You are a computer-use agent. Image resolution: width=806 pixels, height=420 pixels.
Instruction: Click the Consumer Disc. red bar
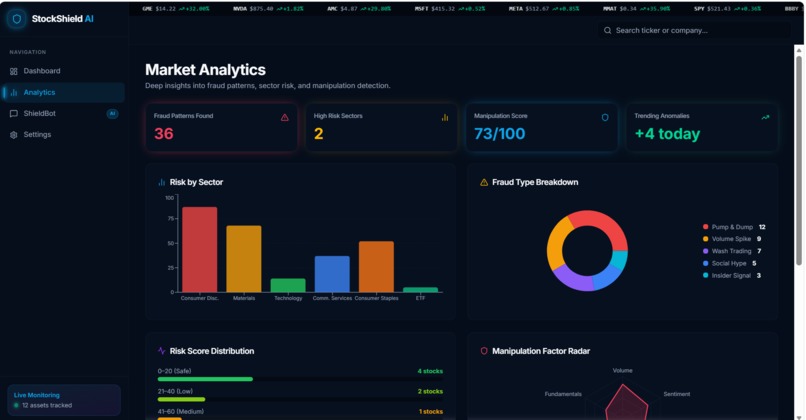(199, 249)
